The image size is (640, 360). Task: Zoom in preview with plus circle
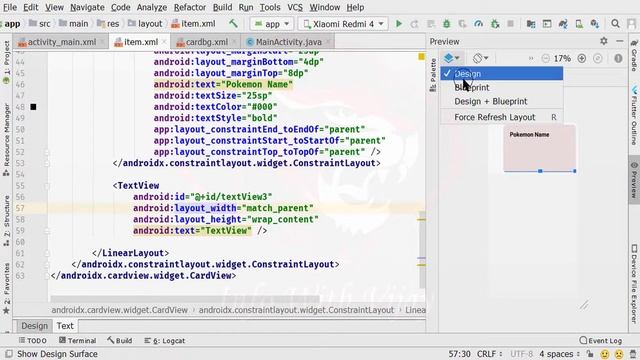(582, 58)
